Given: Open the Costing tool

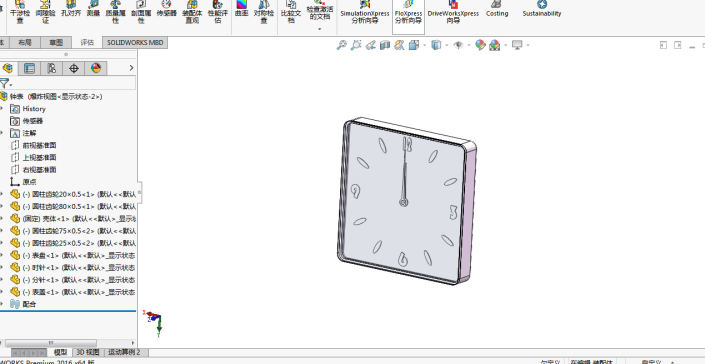Looking at the screenshot, I should point(497,9).
